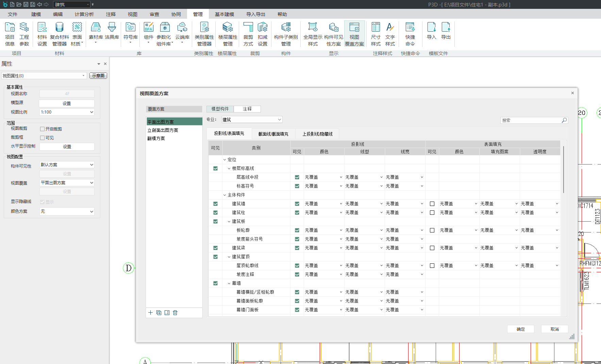Switch to the 截面线/截面填充 tab
This screenshot has height=364, width=601.
point(273,134)
